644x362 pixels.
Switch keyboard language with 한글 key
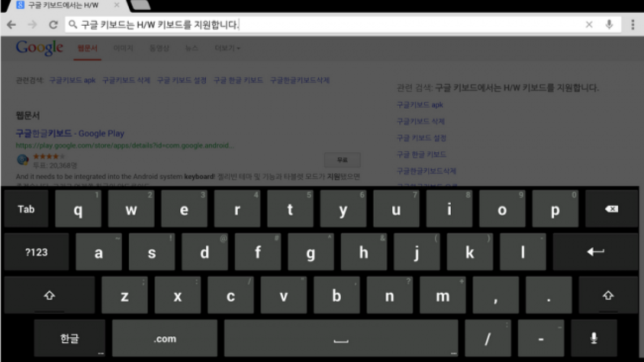click(x=69, y=338)
